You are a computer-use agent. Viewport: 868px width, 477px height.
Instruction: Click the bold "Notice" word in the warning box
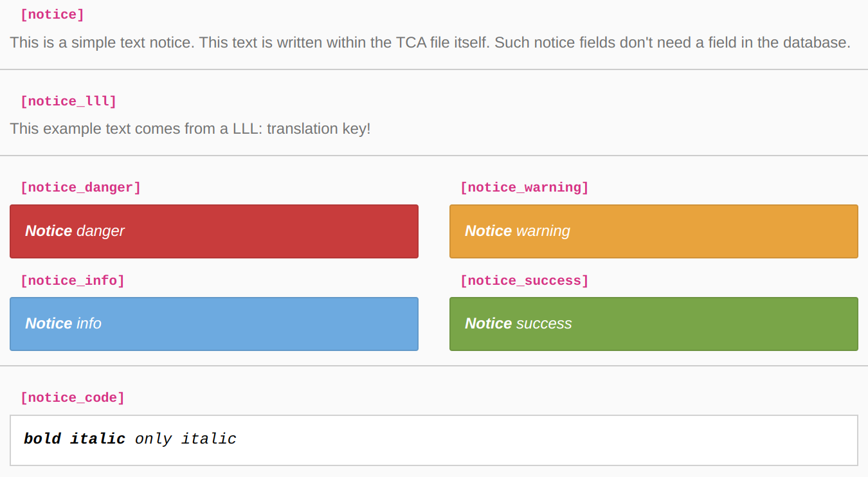488,231
